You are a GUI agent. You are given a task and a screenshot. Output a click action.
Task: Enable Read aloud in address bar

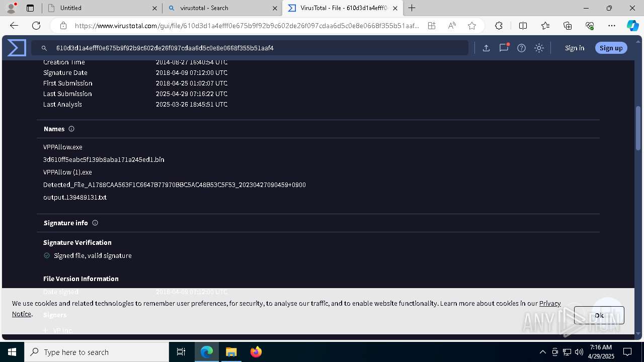(x=452, y=26)
